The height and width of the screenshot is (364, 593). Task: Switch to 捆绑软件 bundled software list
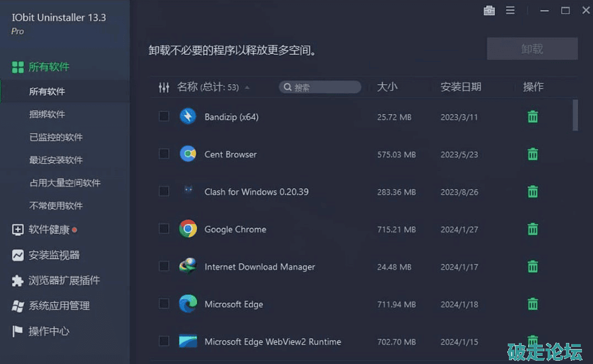tap(47, 115)
